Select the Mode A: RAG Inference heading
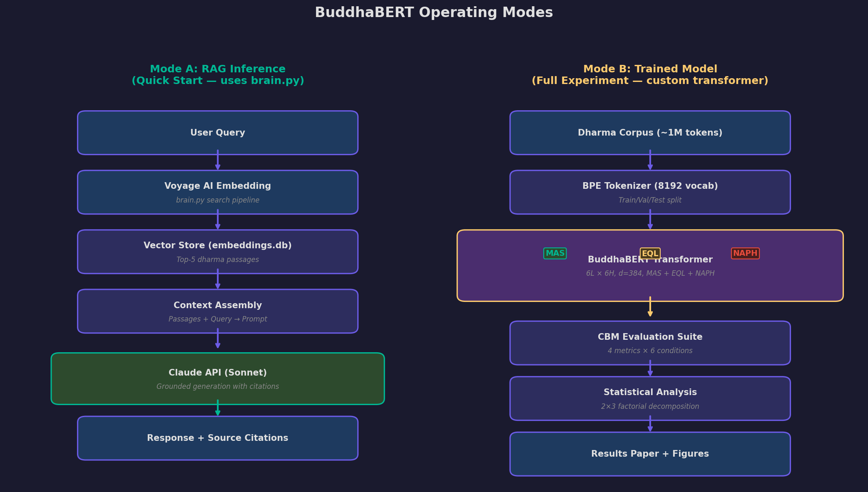This screenshot has width=868, height=492. [218, 75]
